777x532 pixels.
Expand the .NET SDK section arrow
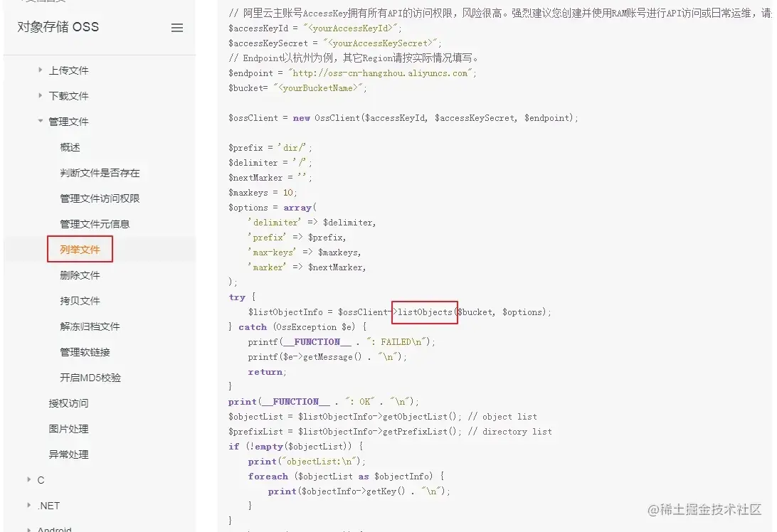[28, 505]
